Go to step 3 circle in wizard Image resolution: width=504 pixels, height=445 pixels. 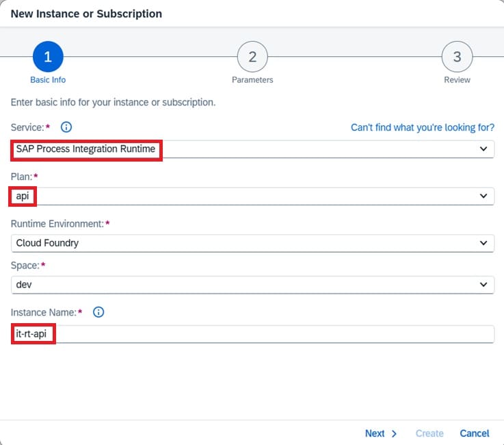pos(457,58)
